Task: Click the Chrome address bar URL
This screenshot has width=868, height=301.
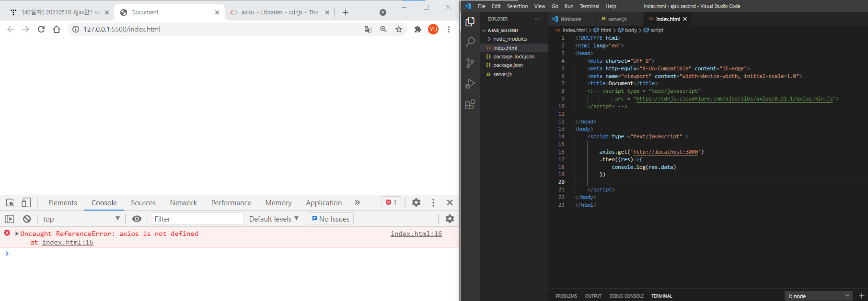Action: (122, 29)
